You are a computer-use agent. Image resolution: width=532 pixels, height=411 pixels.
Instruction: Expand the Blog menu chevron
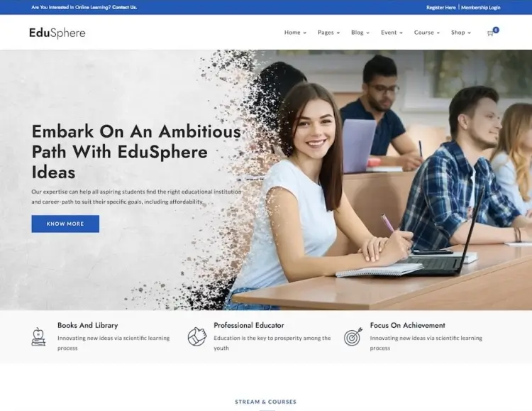click(x=367, y=33)
